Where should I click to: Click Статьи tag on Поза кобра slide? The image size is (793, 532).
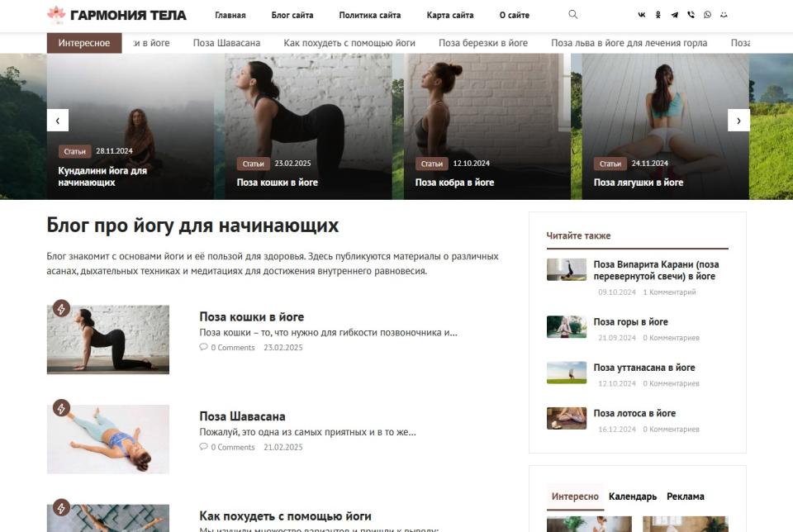point(431,164)
